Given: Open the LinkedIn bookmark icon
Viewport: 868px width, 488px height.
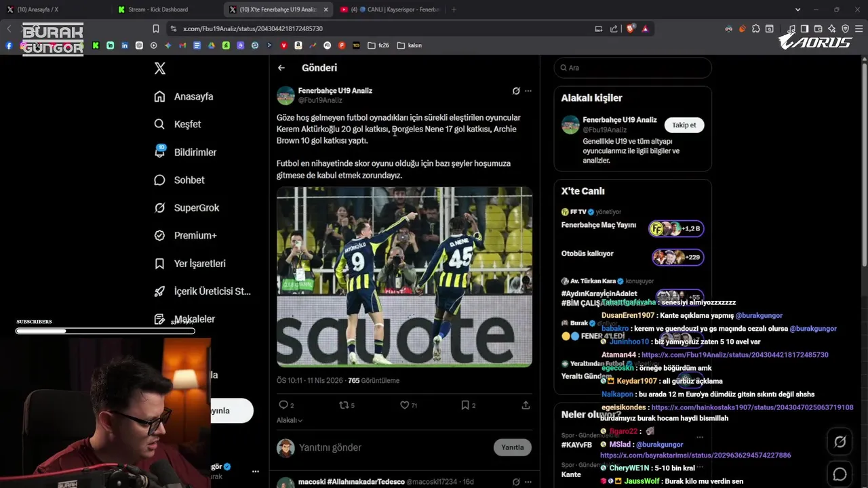Looking at the screenshot, I should tap(125, 45).
